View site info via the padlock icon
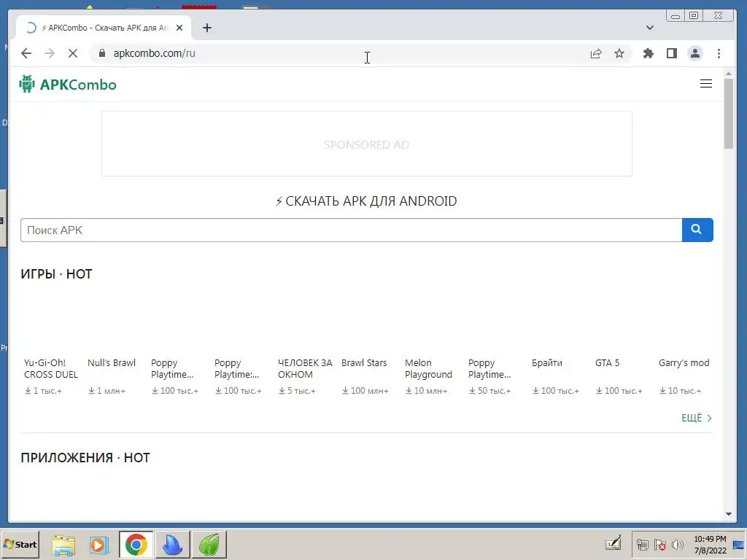 tap(101, 53)
